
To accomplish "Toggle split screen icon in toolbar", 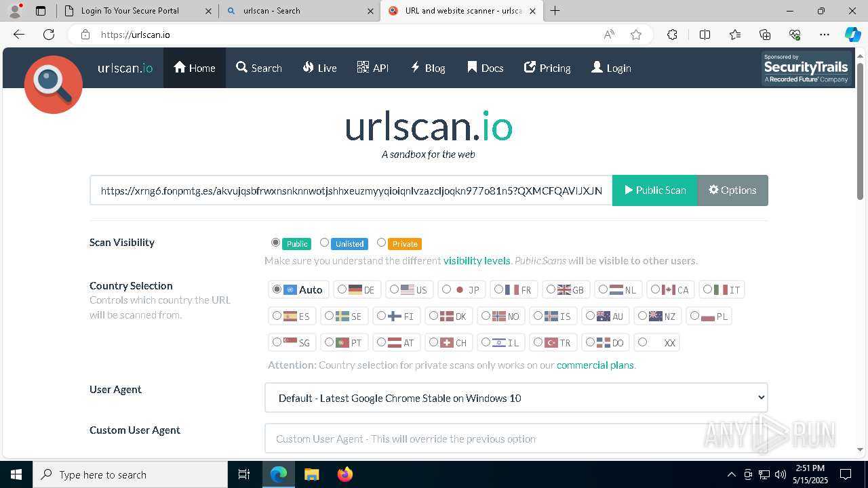I will [x=705, y=35].
